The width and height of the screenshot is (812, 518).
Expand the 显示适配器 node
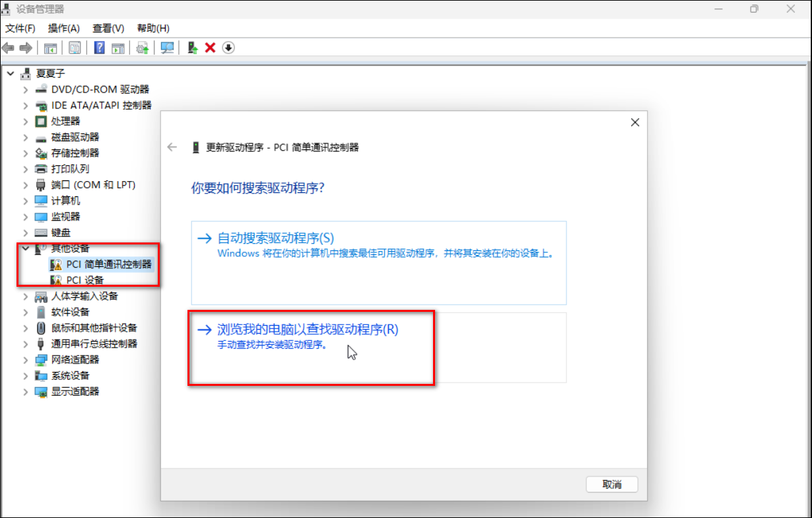(x=26, y=391)
